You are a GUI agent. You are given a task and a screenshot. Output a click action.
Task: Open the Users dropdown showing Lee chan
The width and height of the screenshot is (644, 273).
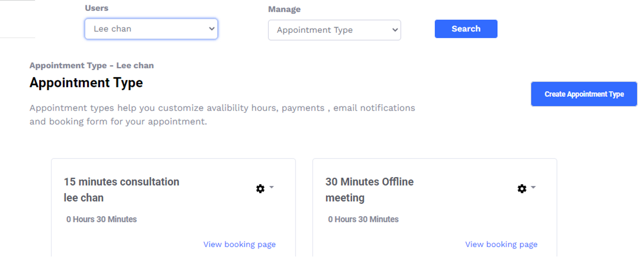click(x=151, y=29)
